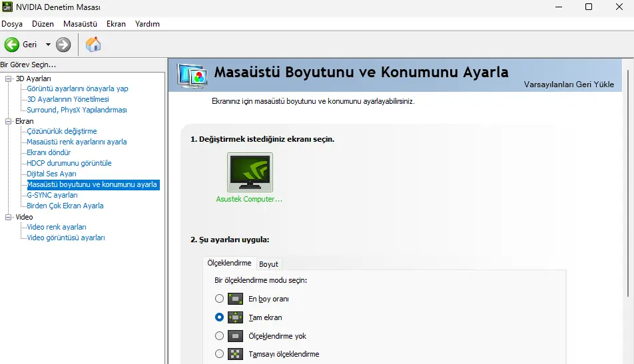634x364 pixels.
Task: Click the En boy oranı scaling icon
Action: click(235, 299)
